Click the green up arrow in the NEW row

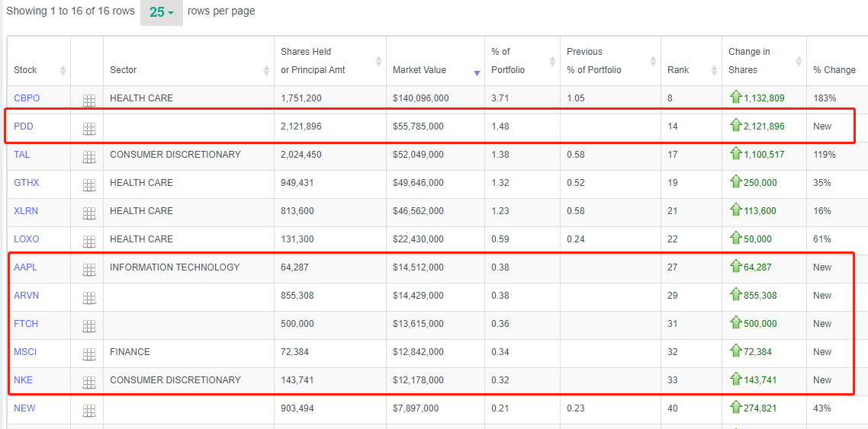click(x=736, y=408)
